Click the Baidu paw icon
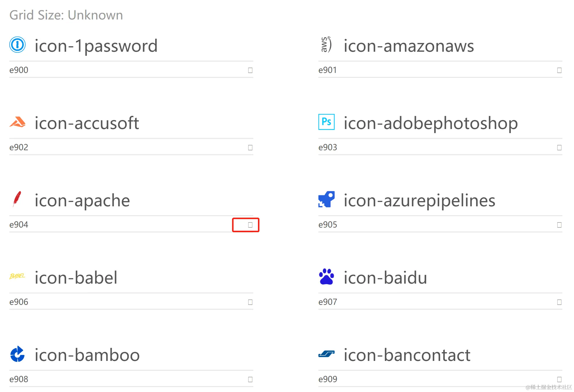 (327, 276)
